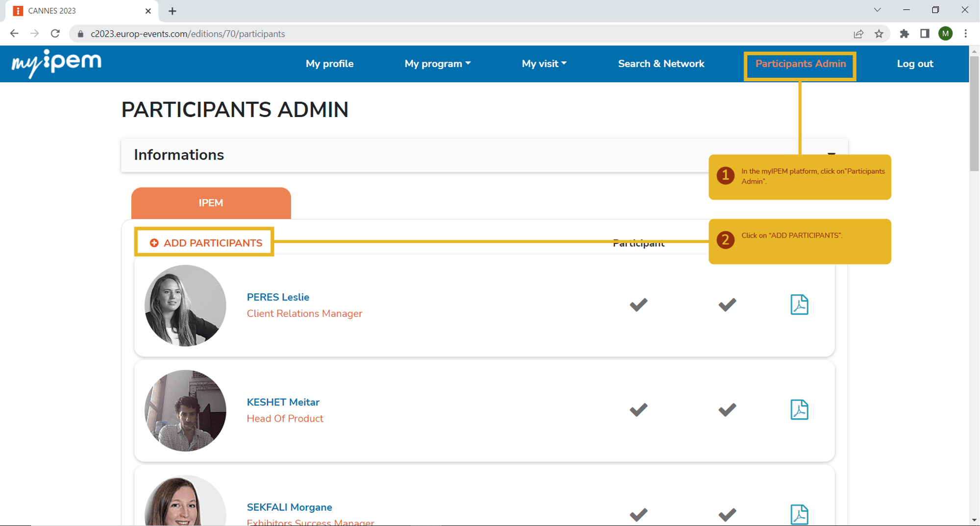Open the Chrome profile avatar M
This screenshot has width=980, height=526.
[x=946, y=34]
